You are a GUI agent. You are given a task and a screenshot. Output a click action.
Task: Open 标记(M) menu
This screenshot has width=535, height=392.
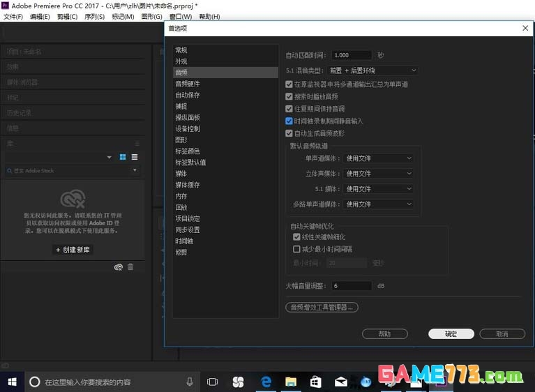pos(123,17)
